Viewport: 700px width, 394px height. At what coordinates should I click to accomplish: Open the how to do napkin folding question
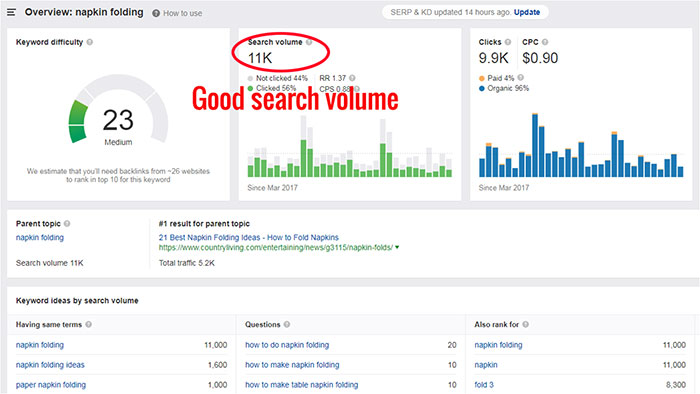point(287,345)
